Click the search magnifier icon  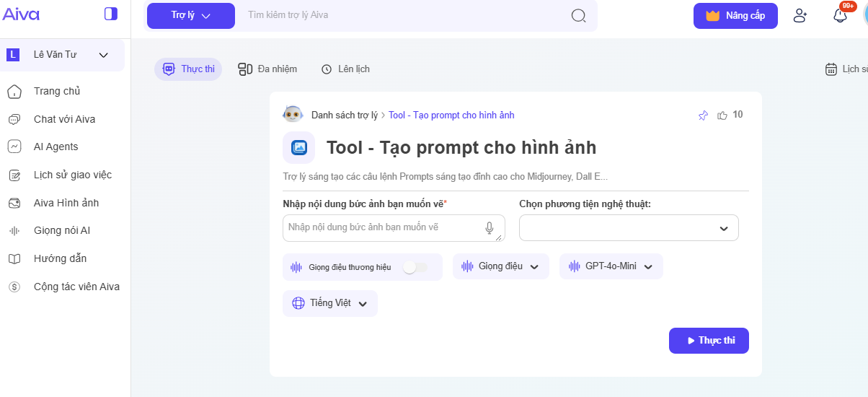(578, 16)
